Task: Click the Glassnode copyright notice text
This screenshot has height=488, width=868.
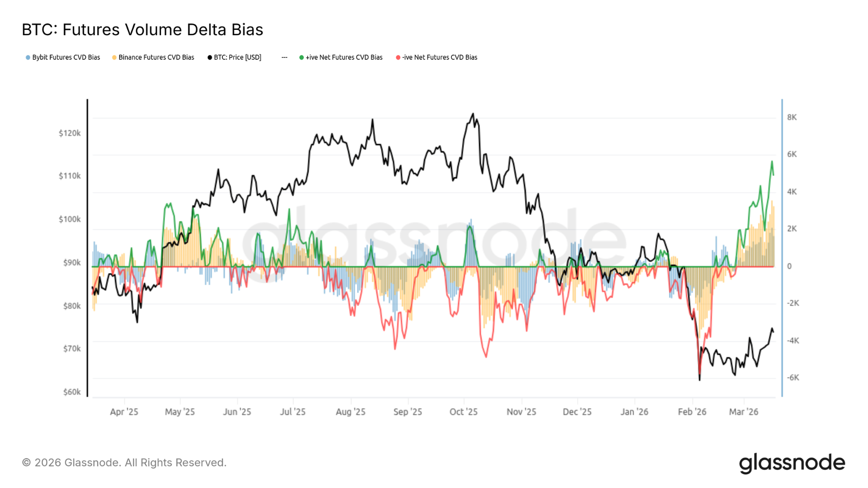Action: (124, 462)
